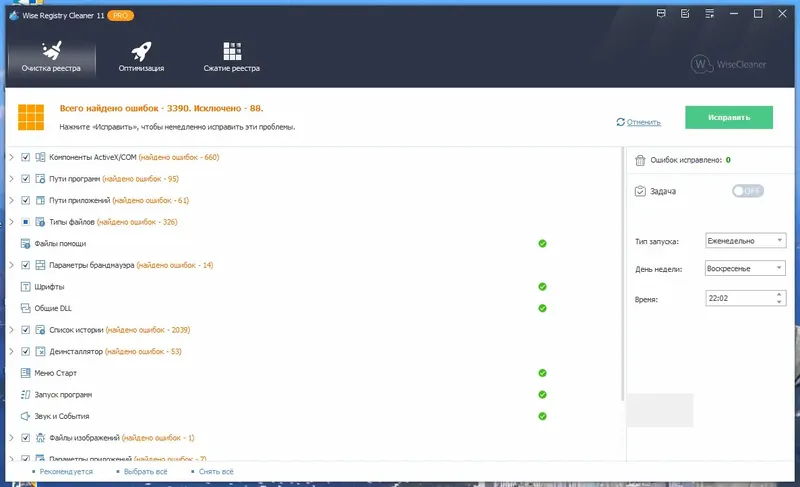Viewport: 800px width, 487px height.
Task: Click the PRO badge in title bar
Action: pyautogui.click(x=120, y=16)
